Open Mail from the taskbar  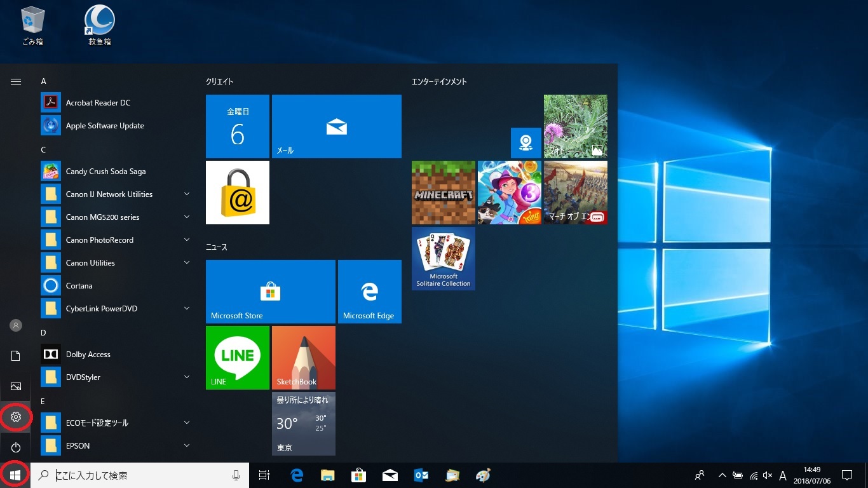pos(390,475)
